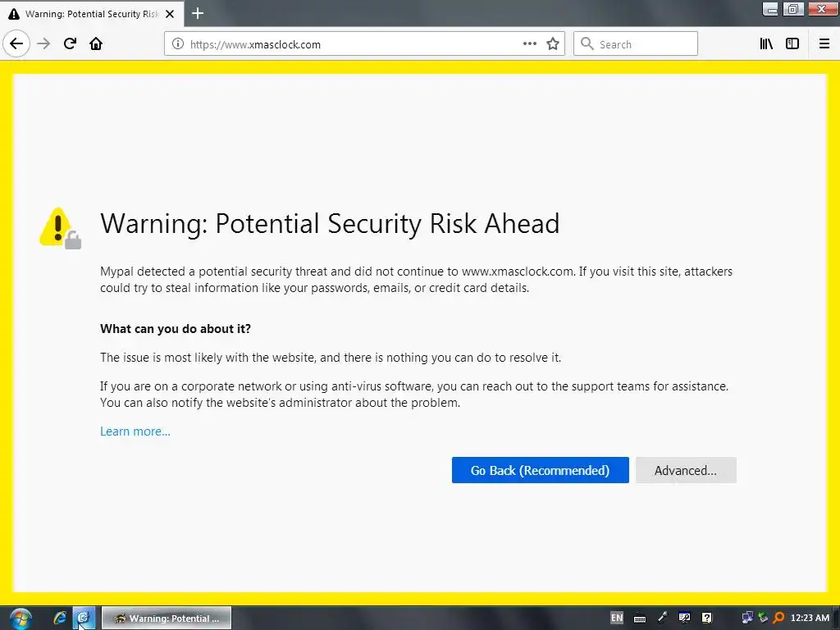The image size is (840, 630).
Task: Bookmark this page with the star
Action: (x=553, y=44)
